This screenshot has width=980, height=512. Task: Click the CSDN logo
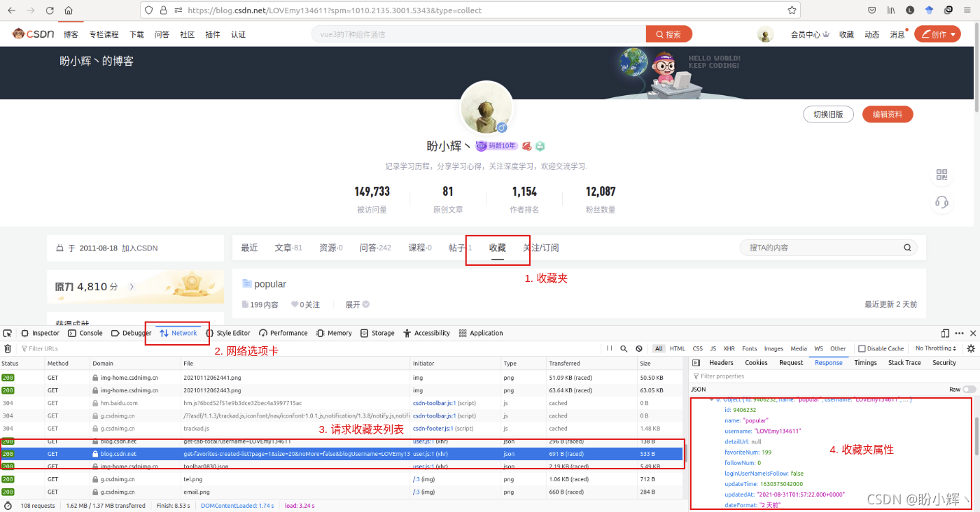click(x=34, y=34)
